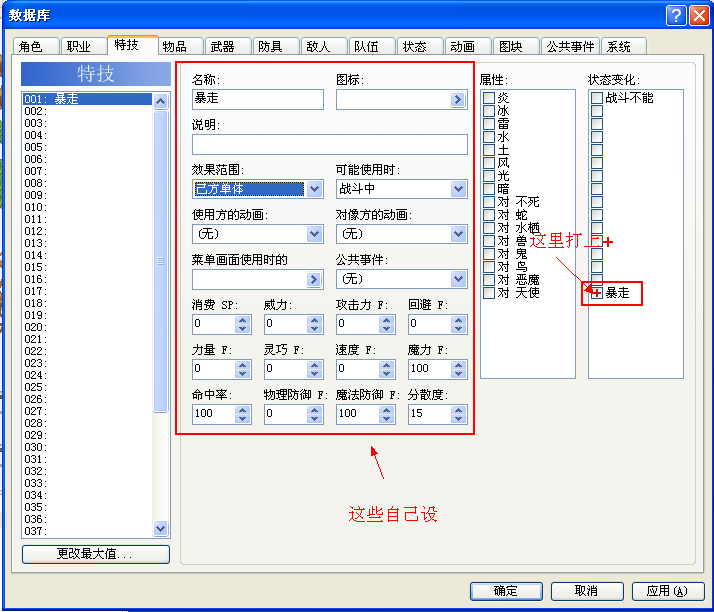This screenshot has width=714, height=612.
Task: Decrease the 魔法防御 F value
Action: tap(386, 418)
